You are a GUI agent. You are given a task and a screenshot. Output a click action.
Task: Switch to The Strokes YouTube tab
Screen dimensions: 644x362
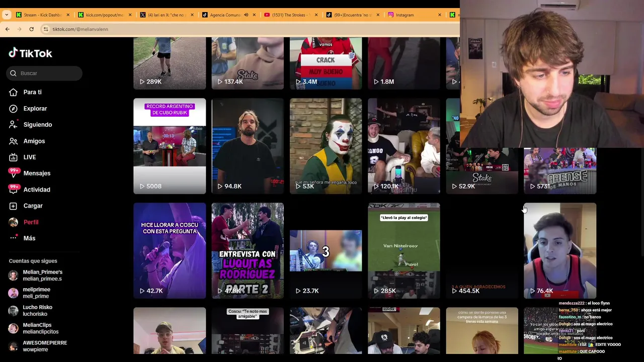point(291,15)
